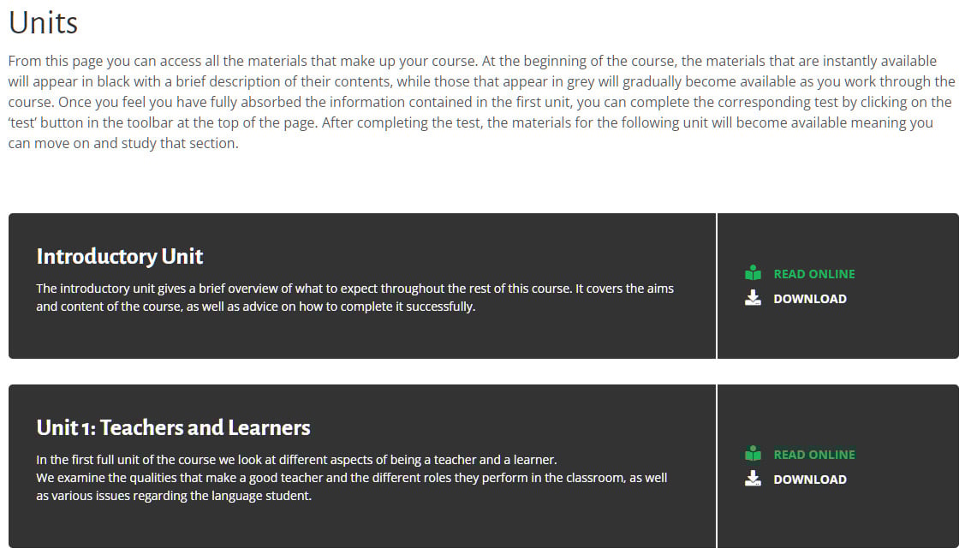Select DOWNLOAD link for Unit 1

pyautogui.click(x=809, y=480)
